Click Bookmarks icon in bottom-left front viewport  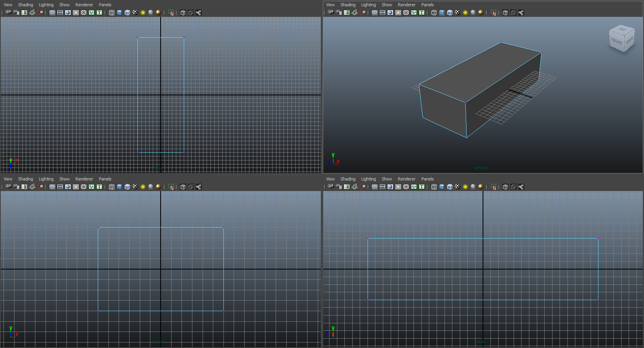(24, 187)
